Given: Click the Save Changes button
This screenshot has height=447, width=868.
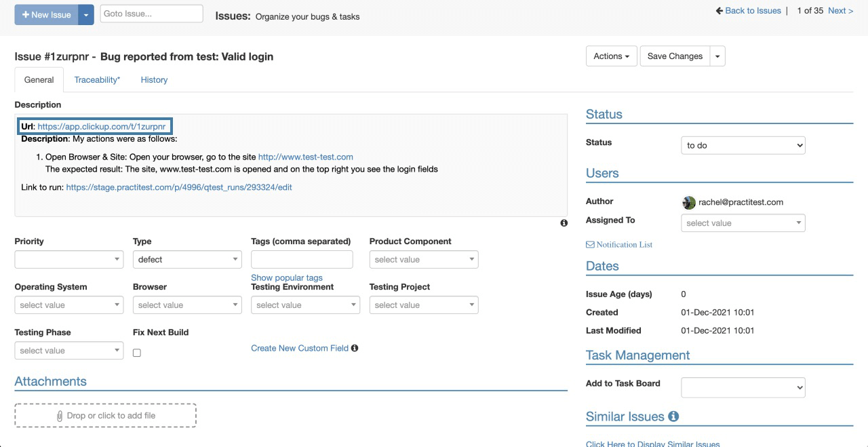Looking at the screenshot, I should [x=675, y=56].
